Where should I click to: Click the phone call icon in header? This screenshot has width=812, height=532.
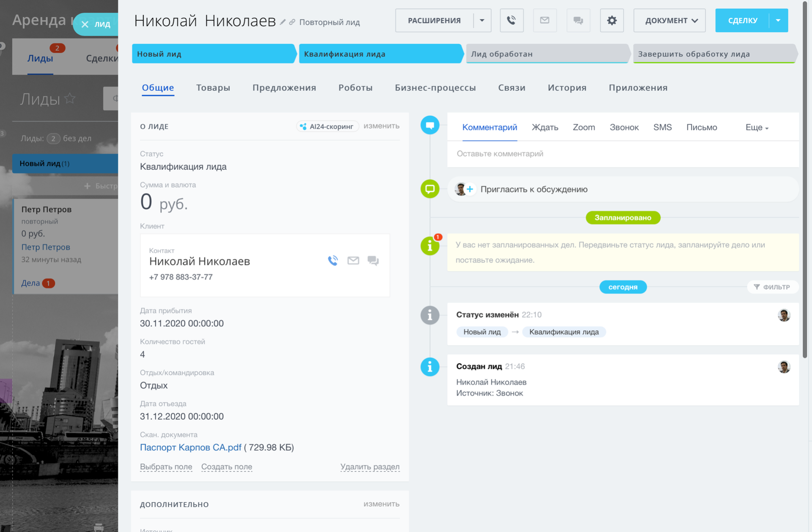click(511, 20)
